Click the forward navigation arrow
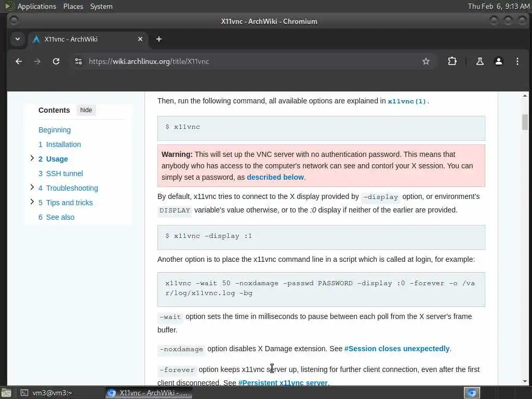This screenshot has height=399, width=532. (37, 61)
